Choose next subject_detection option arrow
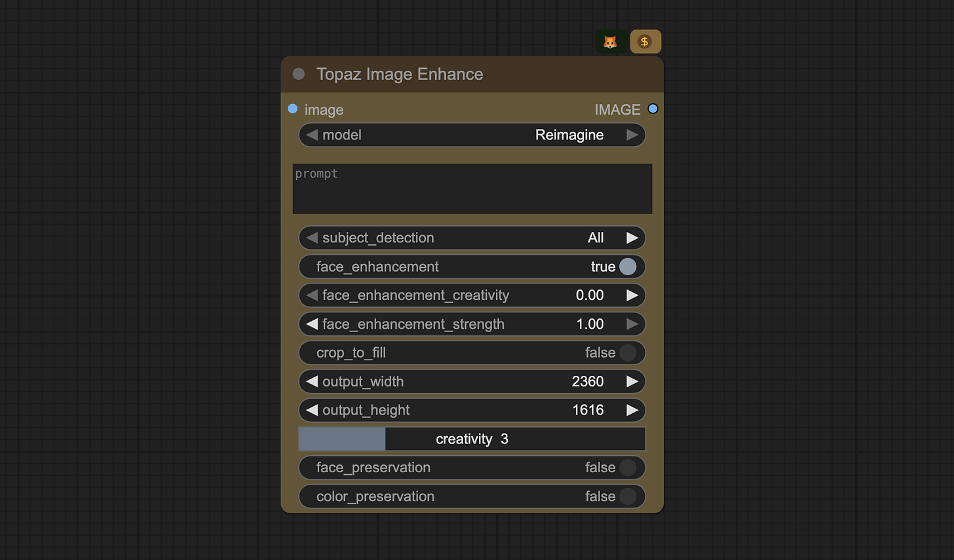 (632, 238)
